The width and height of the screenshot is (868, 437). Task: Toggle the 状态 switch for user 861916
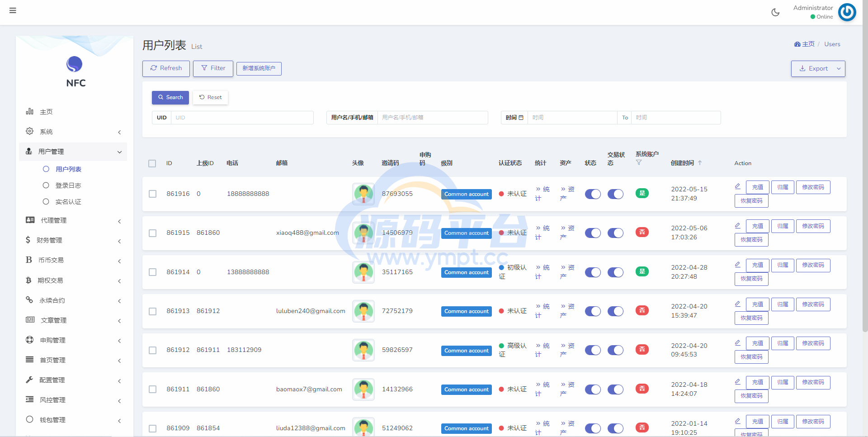(x=593, y=194)
